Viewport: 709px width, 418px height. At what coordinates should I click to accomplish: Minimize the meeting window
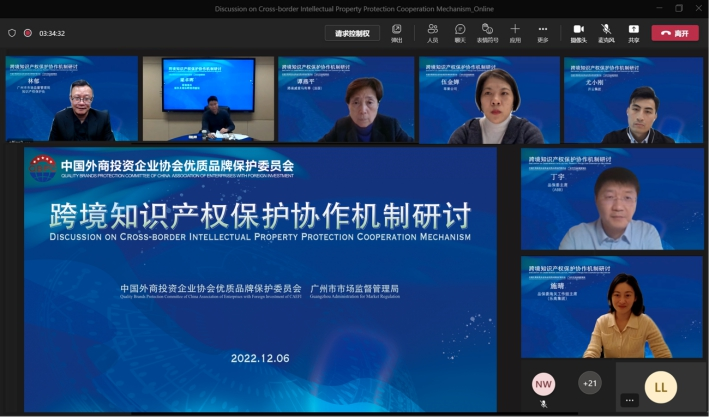pyautogui.click(x=659, y=8)
